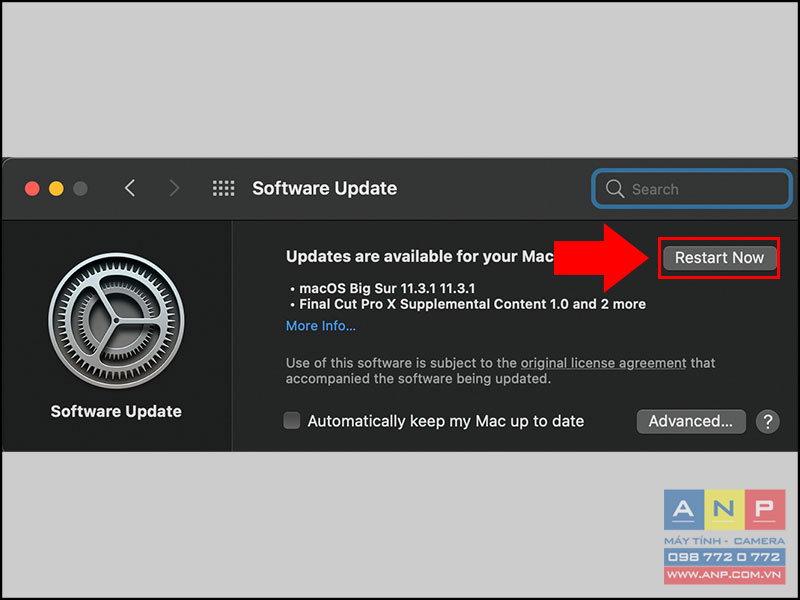Click the Search field

coord(692,189)
